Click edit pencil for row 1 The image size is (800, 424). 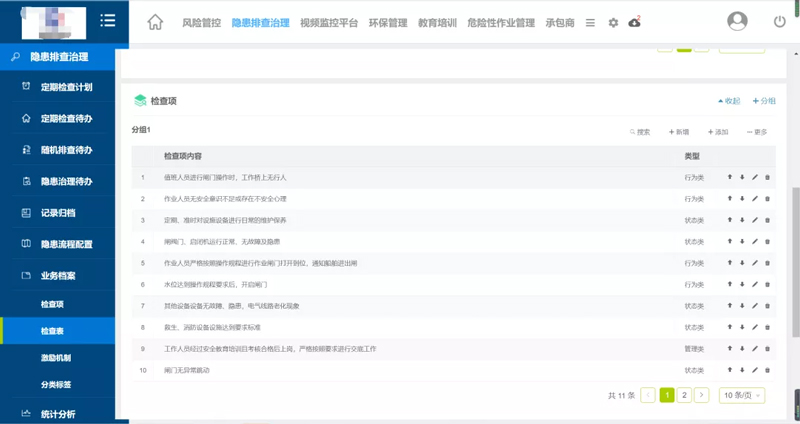click(x=755, y=177)
